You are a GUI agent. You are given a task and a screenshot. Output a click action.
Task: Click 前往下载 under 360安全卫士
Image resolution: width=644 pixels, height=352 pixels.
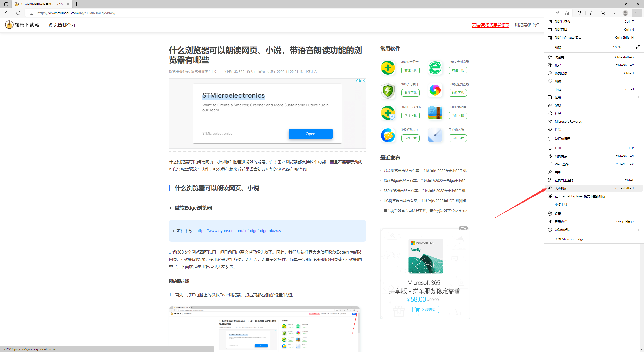point(410,70)
